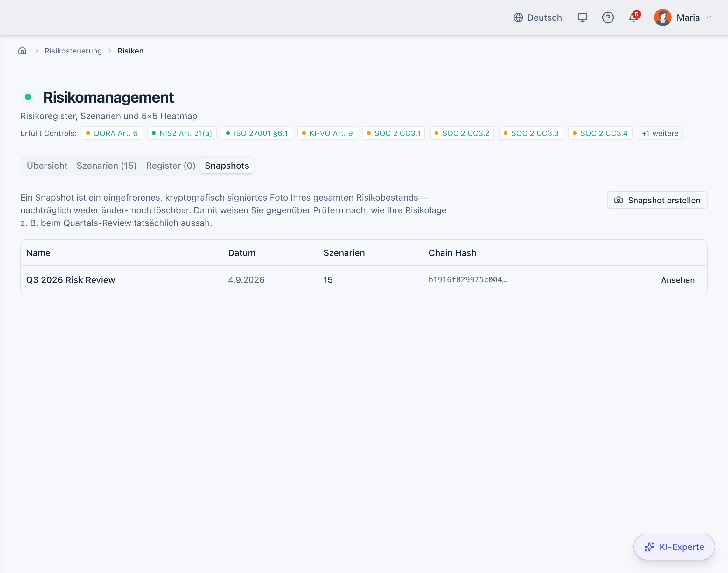Click the scenario count 15 cell
Viewport: 728px width, 573px height.
tap(328, 280)
